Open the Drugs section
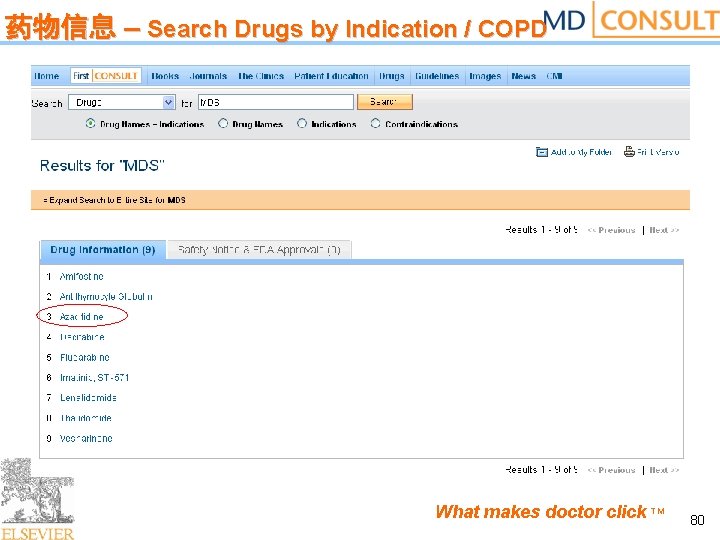The width and height of the screenshot is (720, 540). pyautogui.click(x=392, y=76)
